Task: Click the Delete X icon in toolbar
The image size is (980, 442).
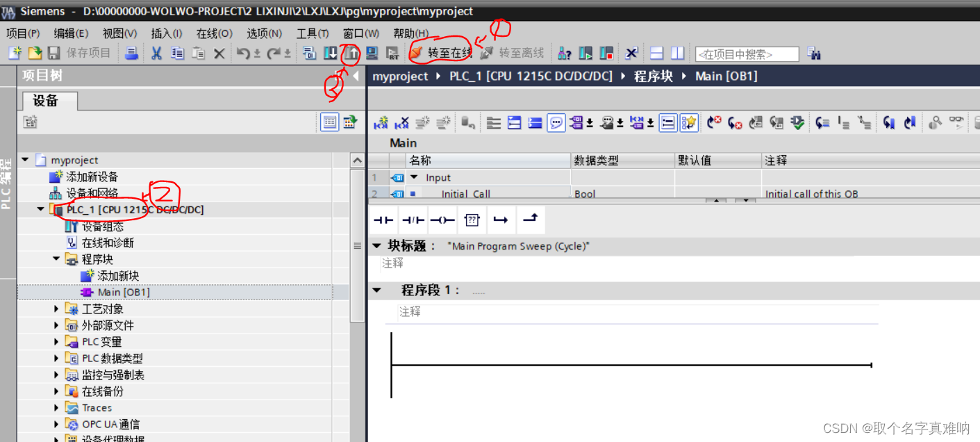Action: 219,53
